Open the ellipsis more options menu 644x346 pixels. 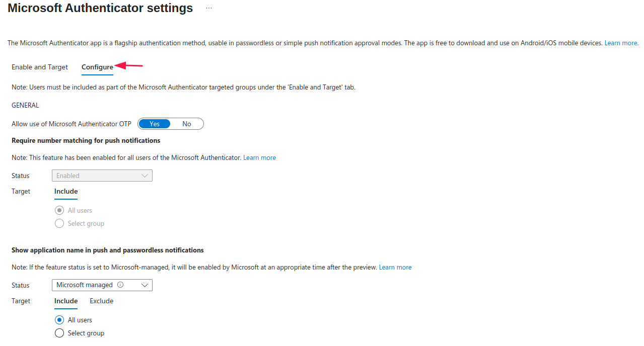point(209,9)
